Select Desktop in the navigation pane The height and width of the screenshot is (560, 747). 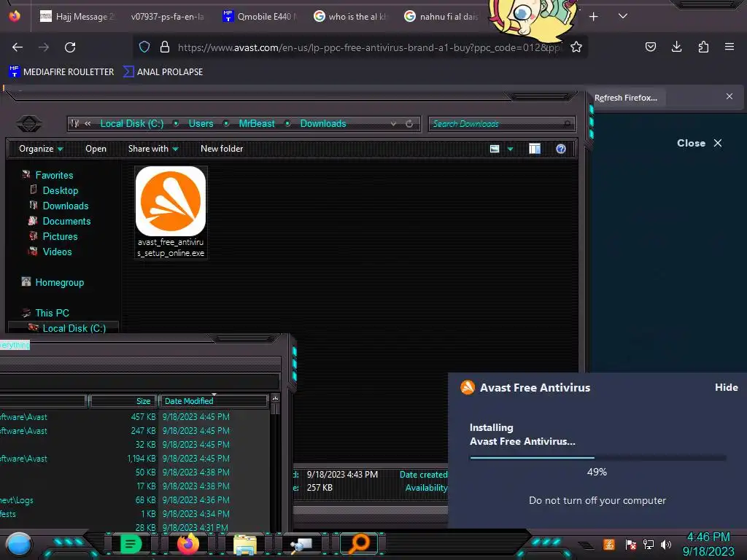pos(60,190)
